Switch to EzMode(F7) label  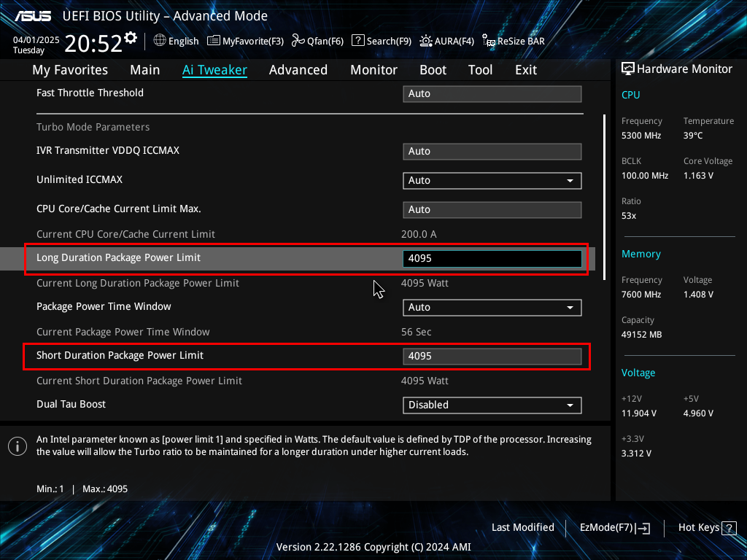[x=606, y=528]
